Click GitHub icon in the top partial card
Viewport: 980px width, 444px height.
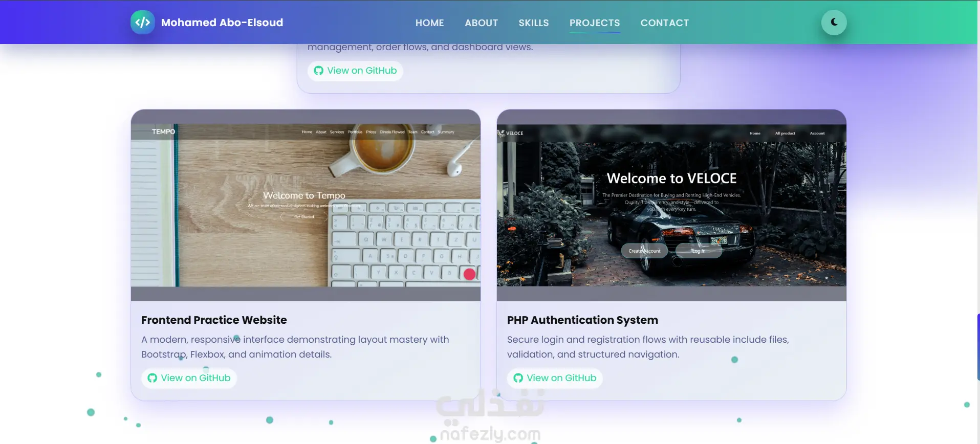click(x=318, y=71)
